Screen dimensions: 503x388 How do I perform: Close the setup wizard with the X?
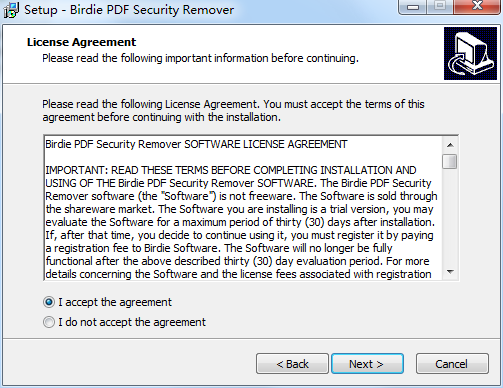(x=477, y=7)
